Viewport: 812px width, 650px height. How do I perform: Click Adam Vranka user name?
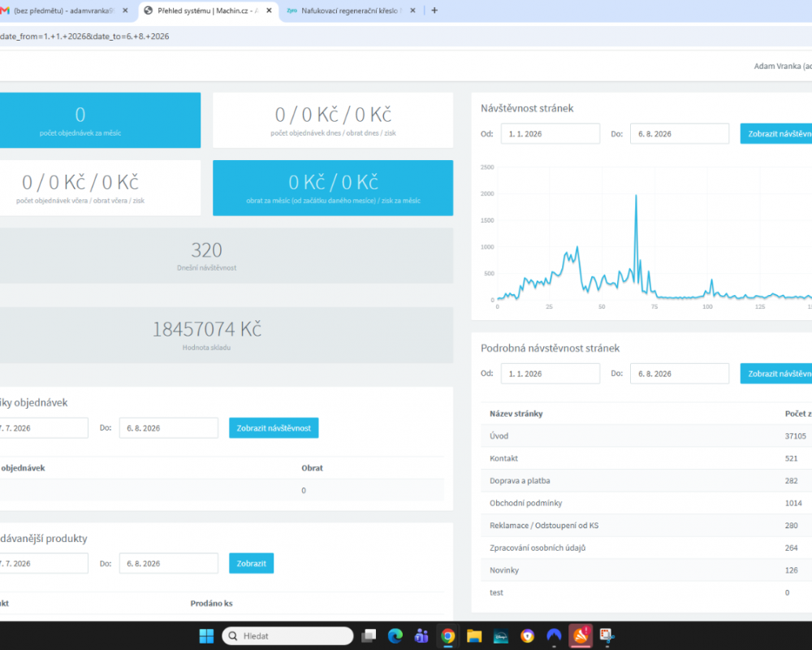click(x=783, y=66)
